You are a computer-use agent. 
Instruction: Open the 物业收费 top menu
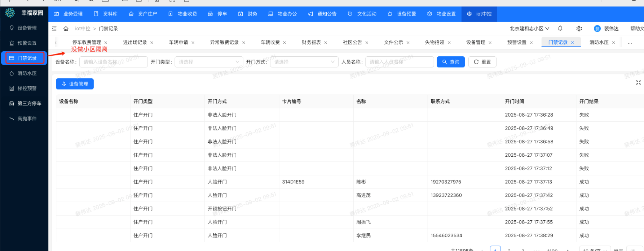coord(183,14)
